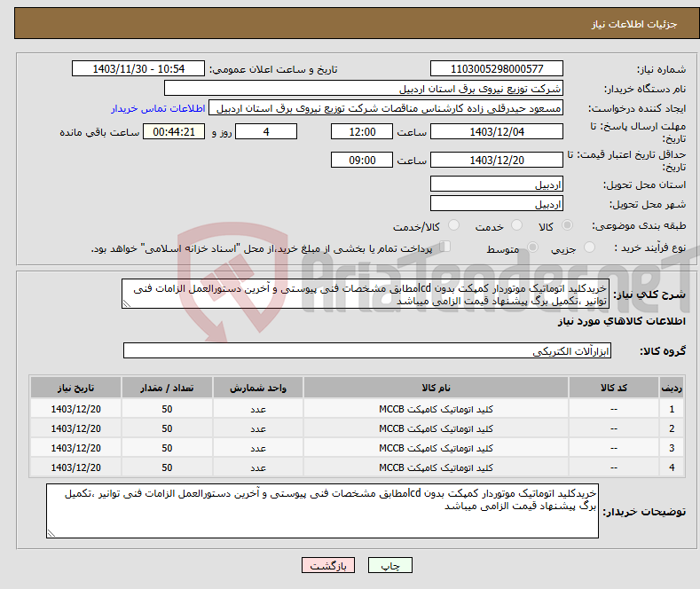Click row 3 item name کلید اتوماتیک کامپکت MCCB

pyautogui.click(x=436, y=448)
